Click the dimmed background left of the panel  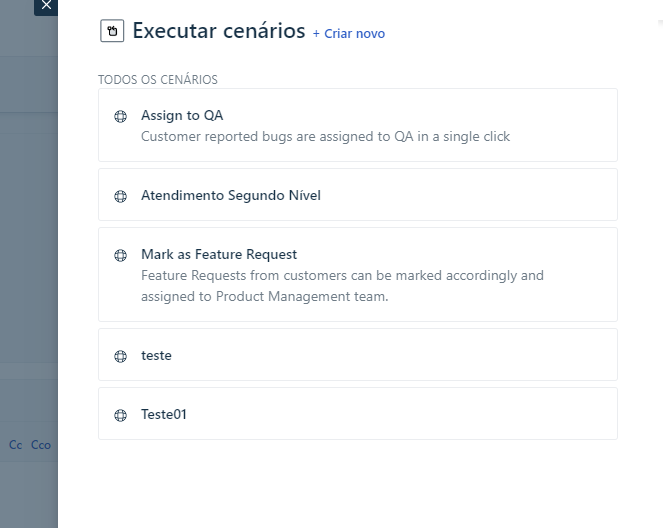[28, 250]
